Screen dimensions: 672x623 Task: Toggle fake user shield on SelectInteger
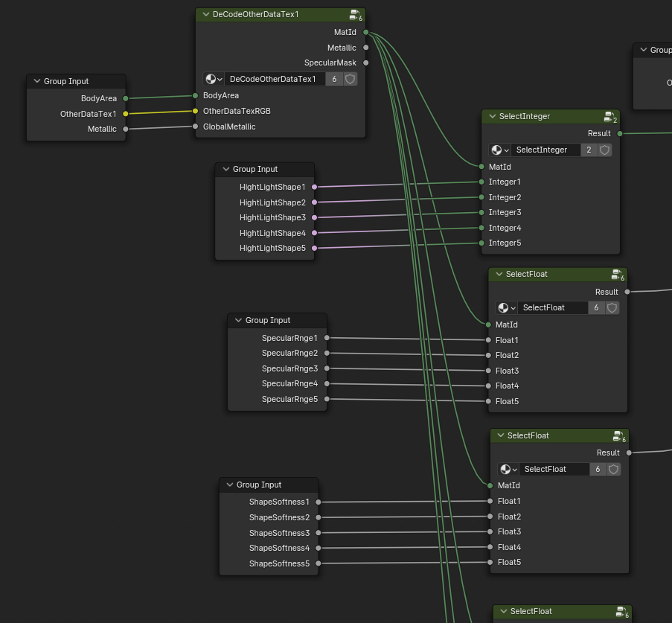pos(605,150)
